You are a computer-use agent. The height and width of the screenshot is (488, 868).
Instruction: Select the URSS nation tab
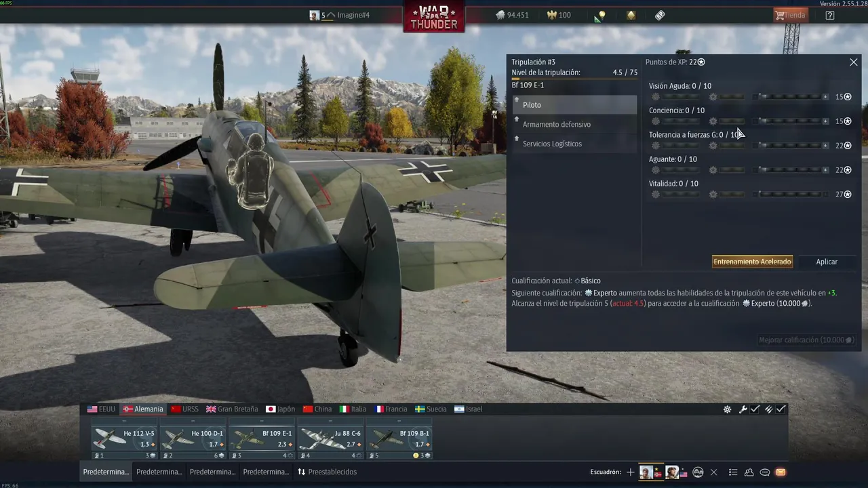(x=184, y=409)
